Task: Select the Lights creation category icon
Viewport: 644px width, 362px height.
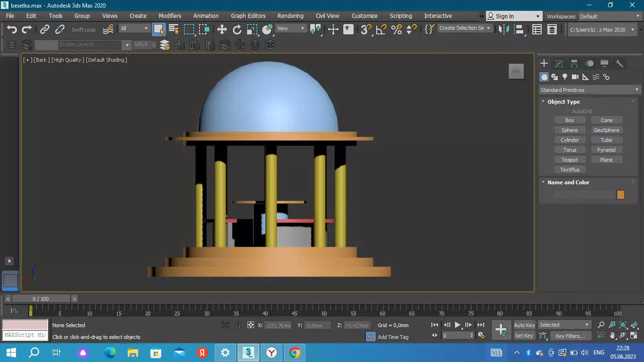Action: [565, 77]
